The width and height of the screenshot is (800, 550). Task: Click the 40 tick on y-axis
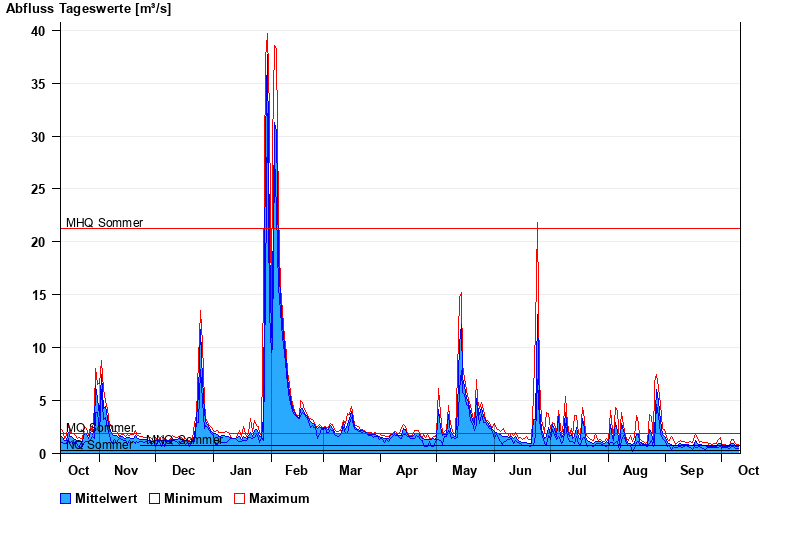pos(38,31)
